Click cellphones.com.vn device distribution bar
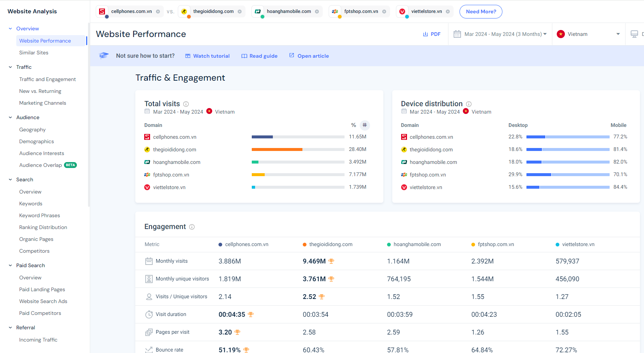 tap(568, 137)
